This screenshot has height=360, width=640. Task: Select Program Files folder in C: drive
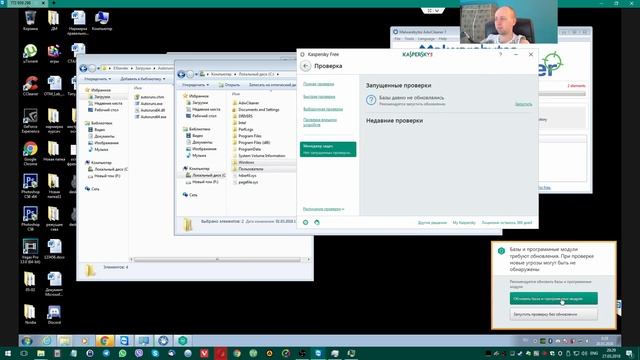249,136
